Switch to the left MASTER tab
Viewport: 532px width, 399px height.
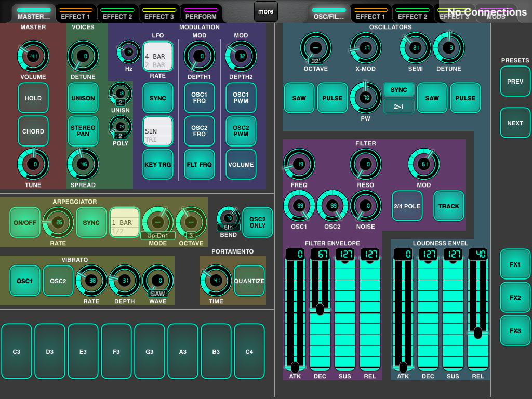(x=34, y=14)
